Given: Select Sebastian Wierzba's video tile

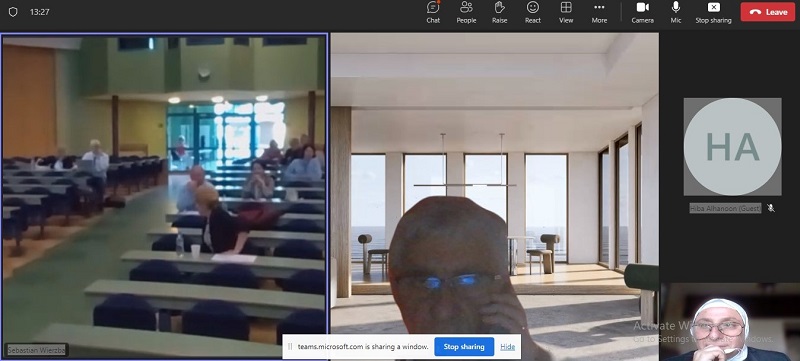Looking at the screenshot, I should pyautogui.click(x=164, y=197).
